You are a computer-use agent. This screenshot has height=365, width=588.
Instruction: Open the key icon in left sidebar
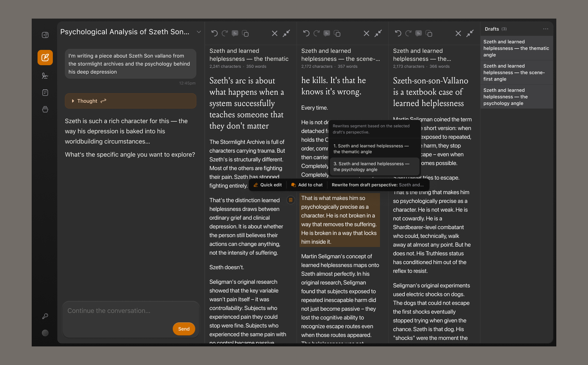[45, 316]
